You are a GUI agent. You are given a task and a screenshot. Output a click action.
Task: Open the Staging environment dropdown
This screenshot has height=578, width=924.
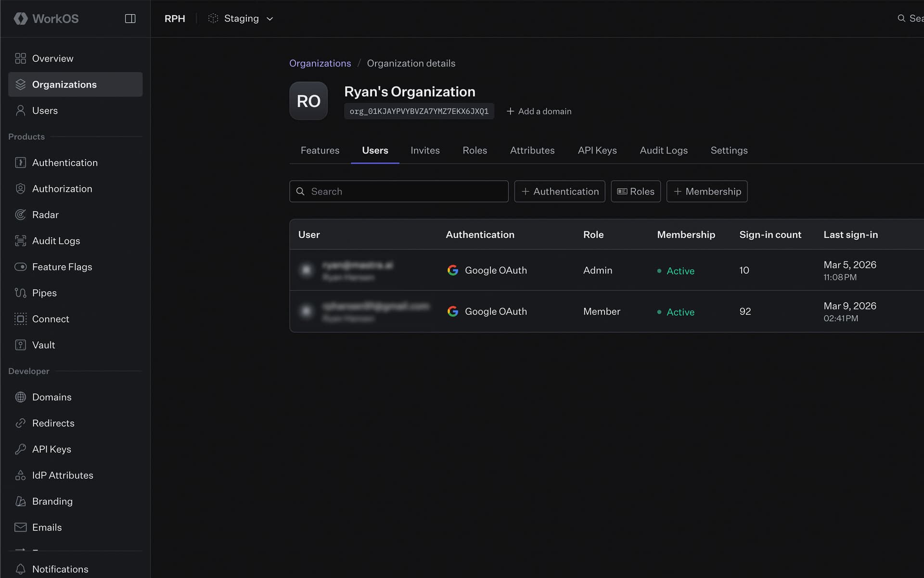241,18
